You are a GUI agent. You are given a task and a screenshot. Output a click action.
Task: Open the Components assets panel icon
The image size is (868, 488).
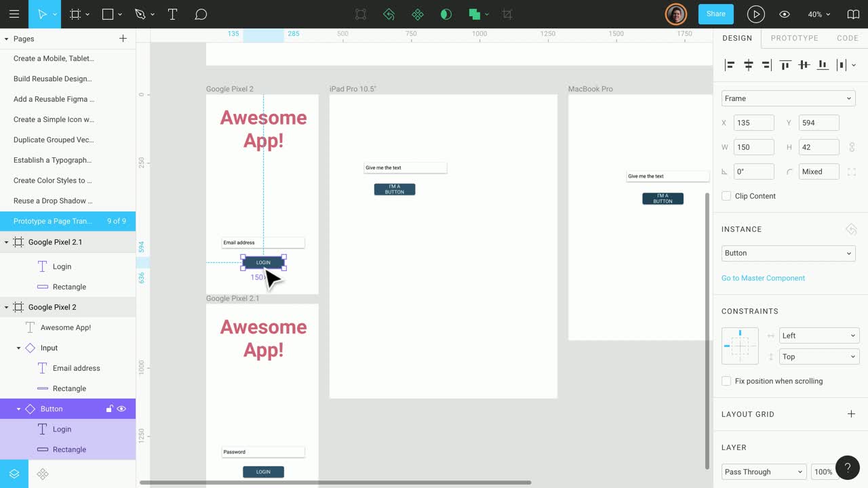[x=43, y=474]
